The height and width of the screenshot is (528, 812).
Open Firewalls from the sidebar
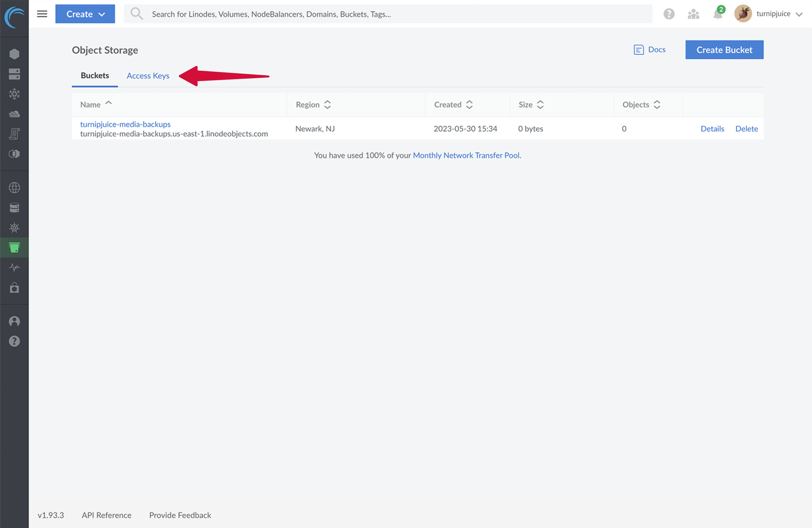pyautogui.click(x=14, y=114)
